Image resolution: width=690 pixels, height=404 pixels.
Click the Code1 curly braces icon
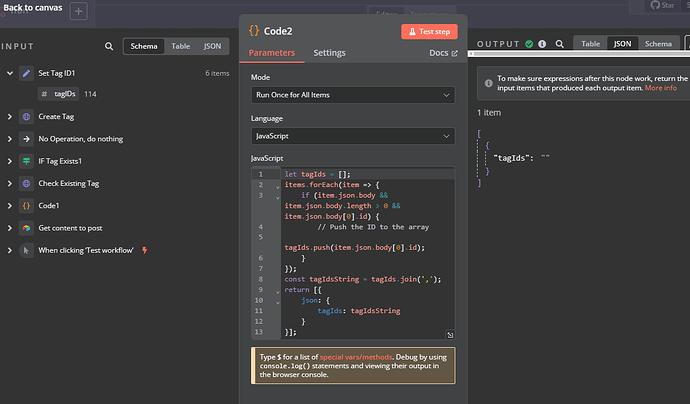pyautogui.click(x=26, y=206)
